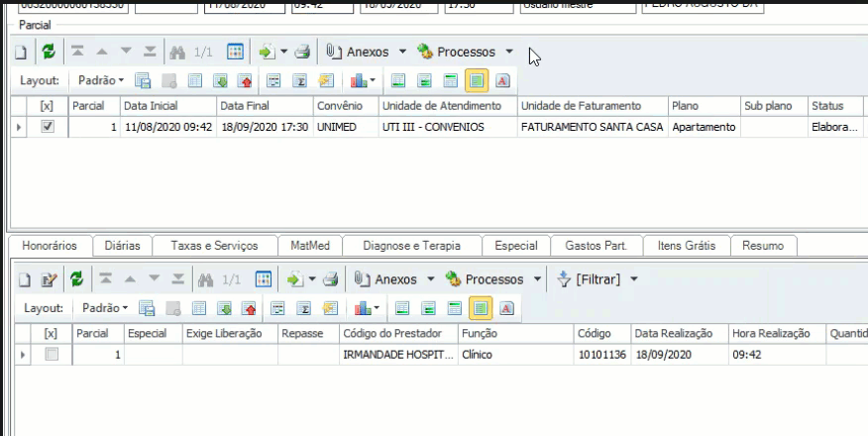Click the calendar grid icon in Parcial toolbar
868x436 pixels.
pos(235,52)
